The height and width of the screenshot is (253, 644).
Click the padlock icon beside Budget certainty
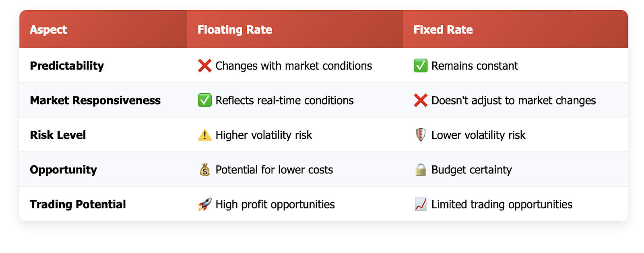click(x=421, y=170)
